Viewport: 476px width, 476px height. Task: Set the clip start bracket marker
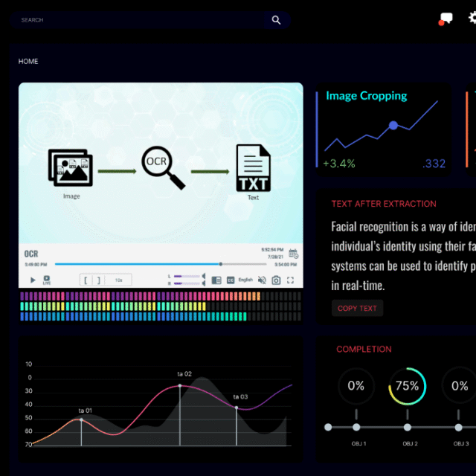tap(86, 280)
